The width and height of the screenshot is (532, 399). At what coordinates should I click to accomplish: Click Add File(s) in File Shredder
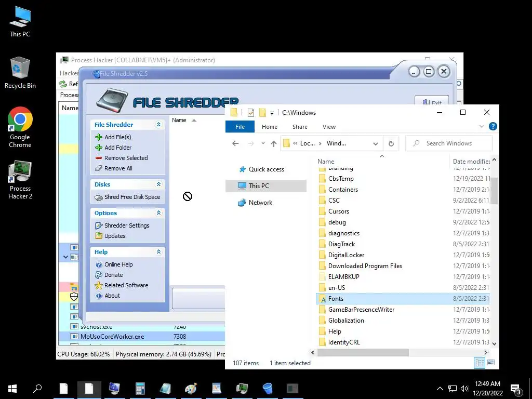(x=113, y=137)
